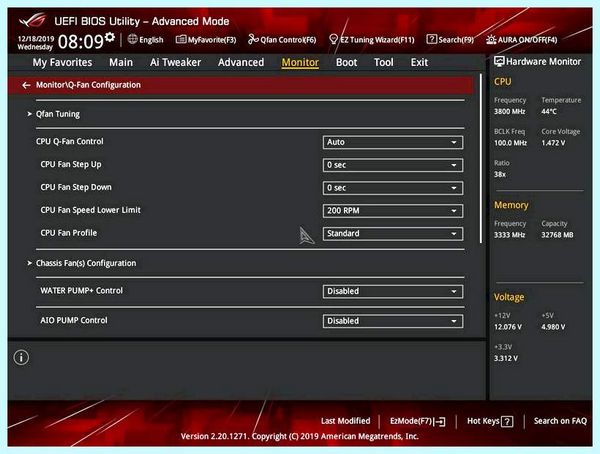
Task: Open CPU Fan Speed Lower Limit dropdown
Action: [x=393, y=211]
